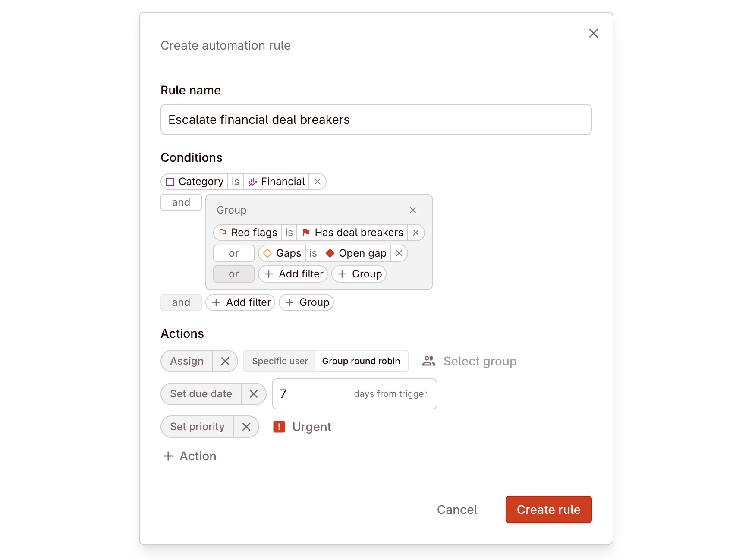Click the Create rule button
Screen dimensions: 755x560
548,510
